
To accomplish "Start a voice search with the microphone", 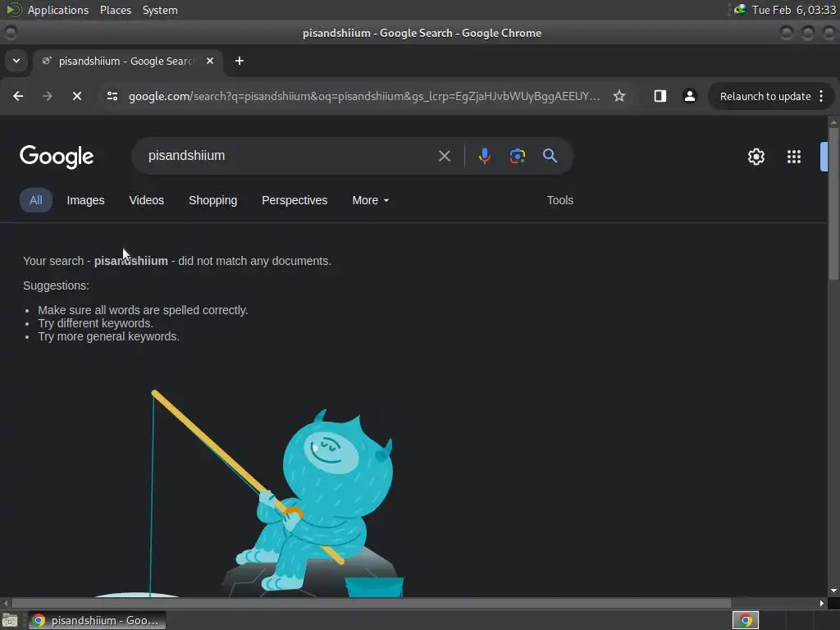I will click(484, 156).
